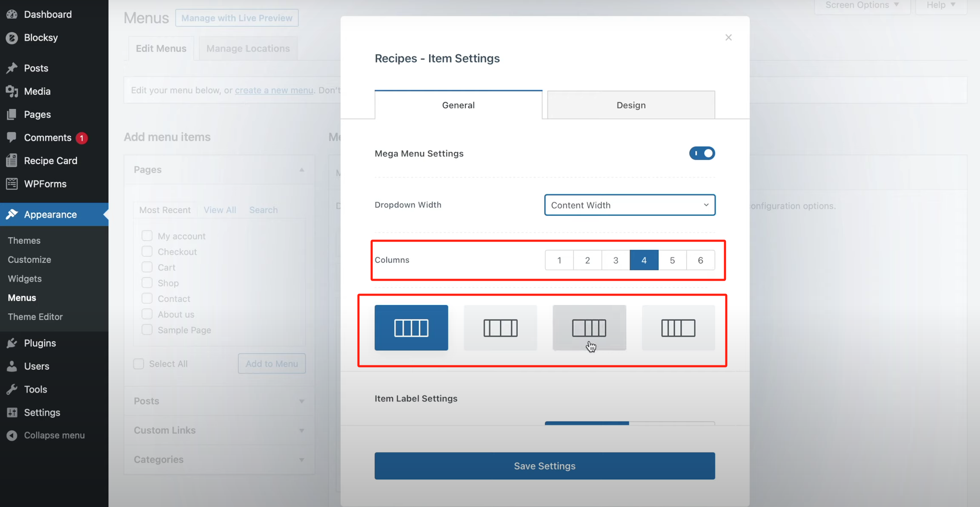Open the Dropdown Width select box
The height and width of the screenshot is (507, 980).
pos(629,205)
